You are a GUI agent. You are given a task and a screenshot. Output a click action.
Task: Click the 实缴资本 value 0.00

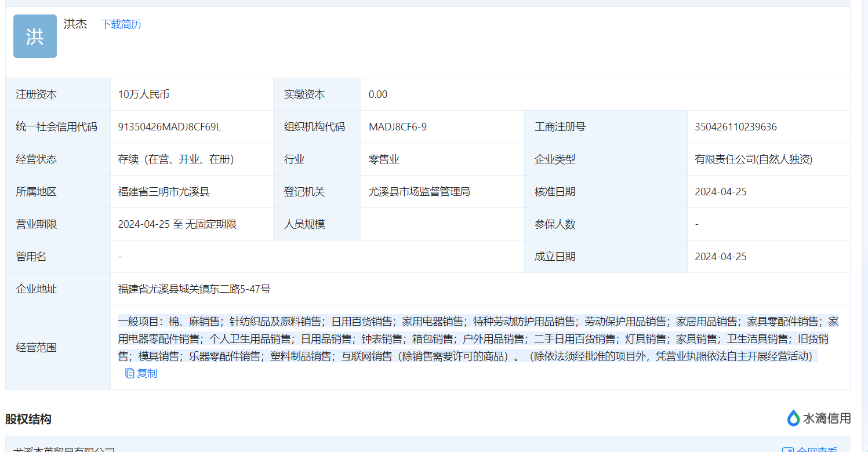(x=378, y=94)
